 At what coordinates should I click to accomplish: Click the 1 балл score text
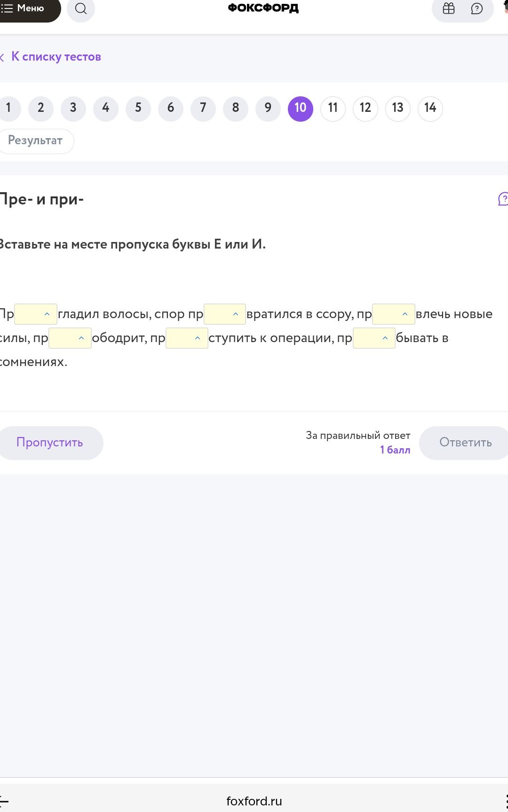pyautogui.click(x=395, y=450)
